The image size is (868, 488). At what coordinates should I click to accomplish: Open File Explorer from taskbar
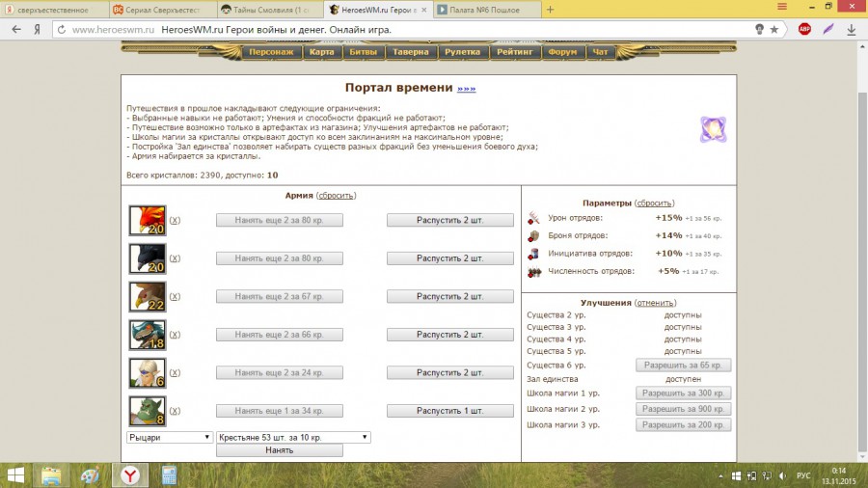point(51,475)
